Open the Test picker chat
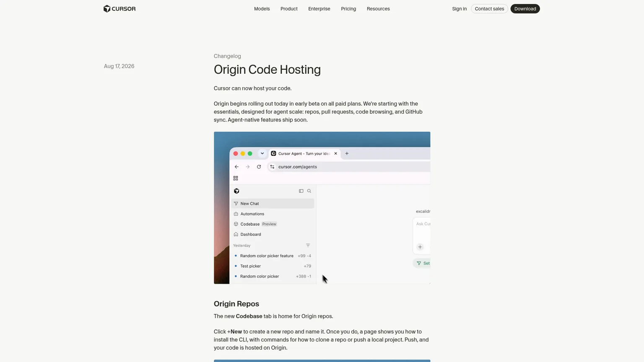 tap(273, 266)
